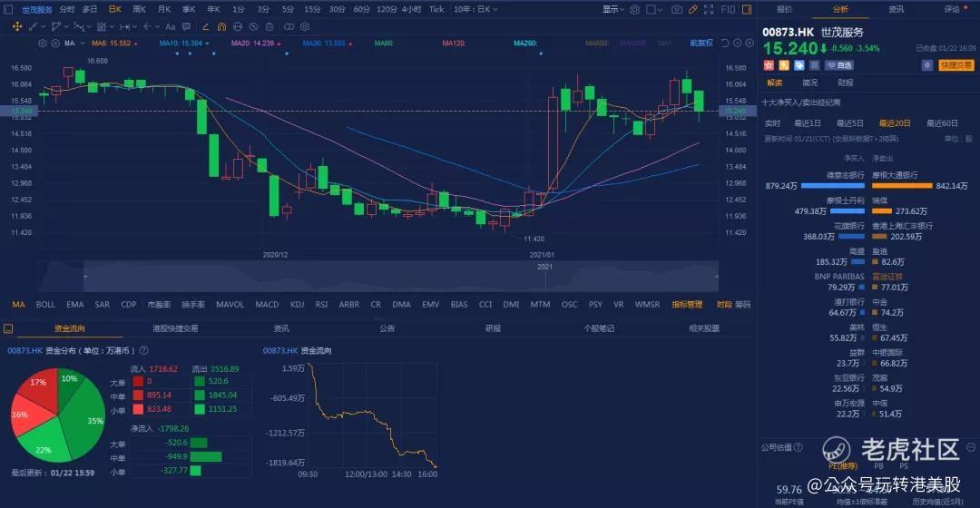Open the 报价 quote tab
980x508 pixels.
tap(784, 9)
